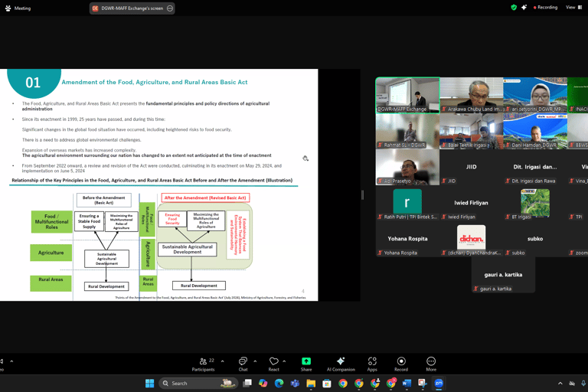Open the Snipping Tool from the taskbar
The image size is (588, 392).
click(x=423, y=383)
